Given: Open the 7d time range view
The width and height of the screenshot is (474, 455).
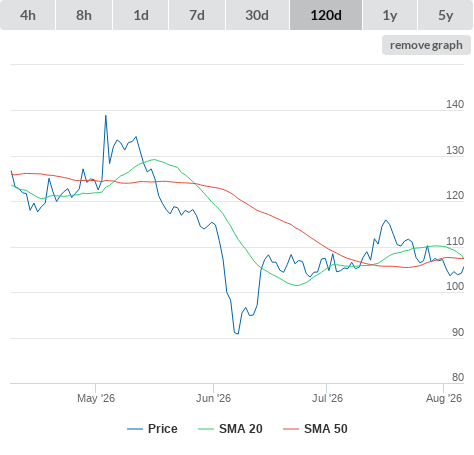Looking at the screenshot, I should click(197, 15).
